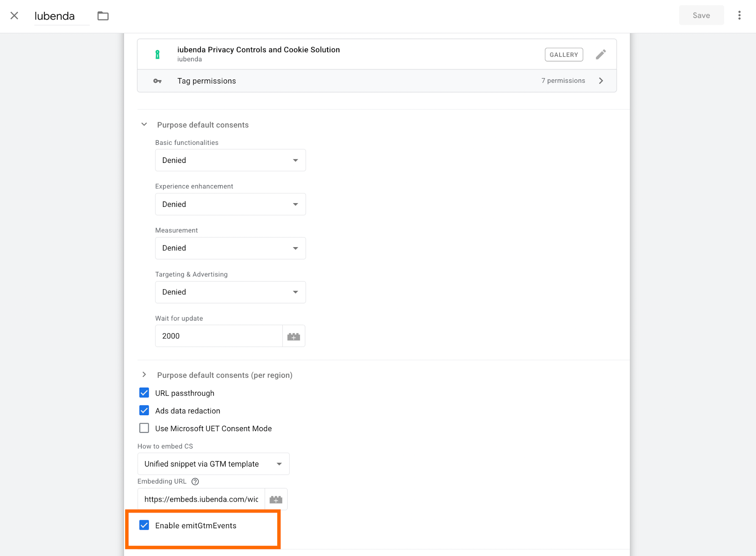Click the Embedding URL help question icon
The image size is (756, 556).
click(x=195, y=481)
